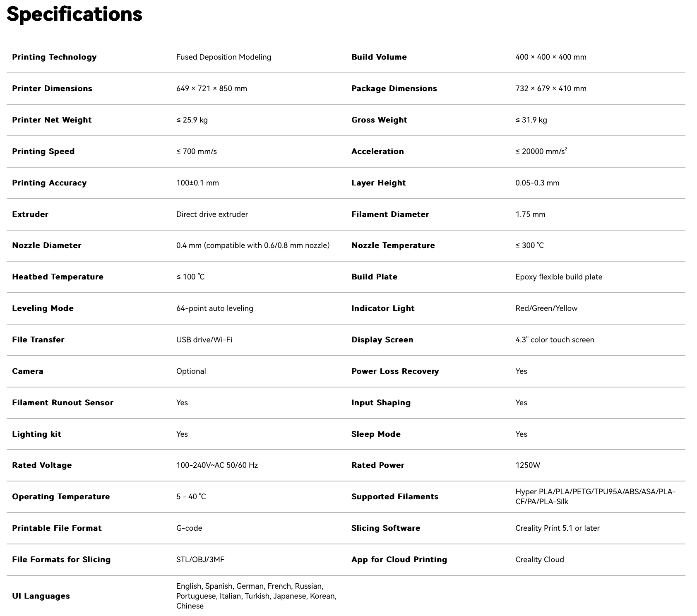Click the Build Volume label
The image size is (697, 616).
pyautogui.click(x=379, y=57)
